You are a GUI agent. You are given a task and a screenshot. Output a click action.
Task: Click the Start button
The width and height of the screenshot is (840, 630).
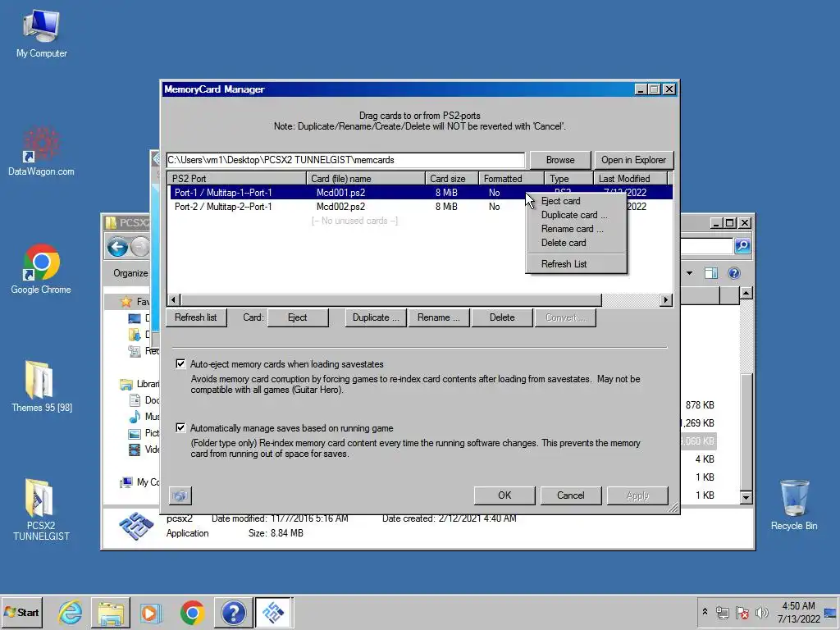(x=21, y=612)
